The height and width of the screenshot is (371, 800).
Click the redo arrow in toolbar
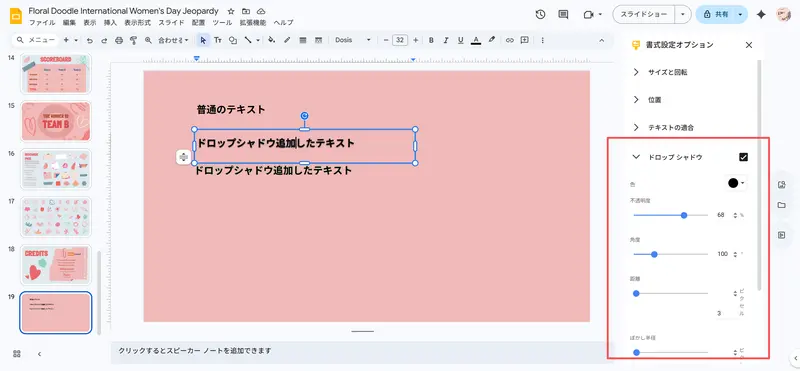(104, 40)
